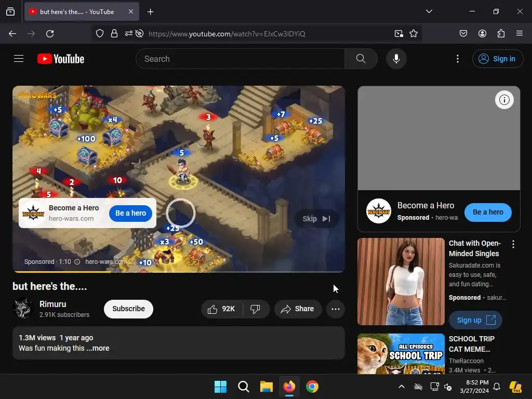Click the Sign up ad button
Image resolution: width=532 pixels, height=399 pixels.
click(x=475, y=320)
